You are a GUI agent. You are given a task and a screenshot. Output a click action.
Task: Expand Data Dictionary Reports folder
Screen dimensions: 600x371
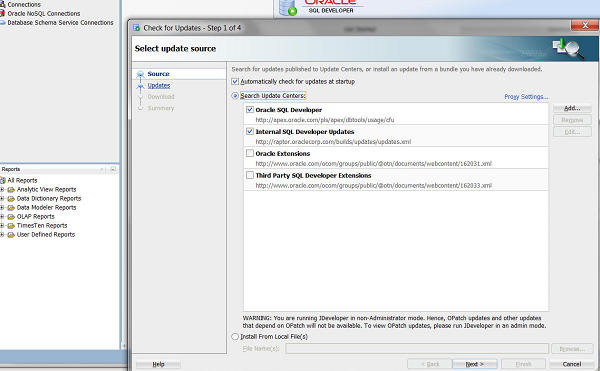[x=2, y=199]
